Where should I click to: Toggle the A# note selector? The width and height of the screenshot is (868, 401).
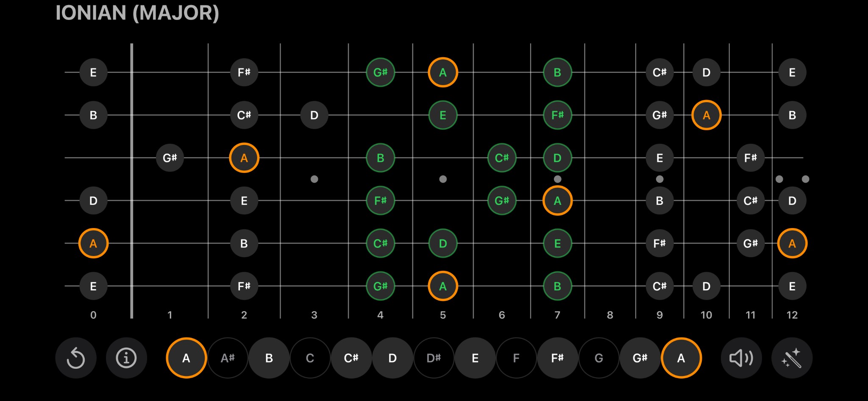tap(228, 357)
